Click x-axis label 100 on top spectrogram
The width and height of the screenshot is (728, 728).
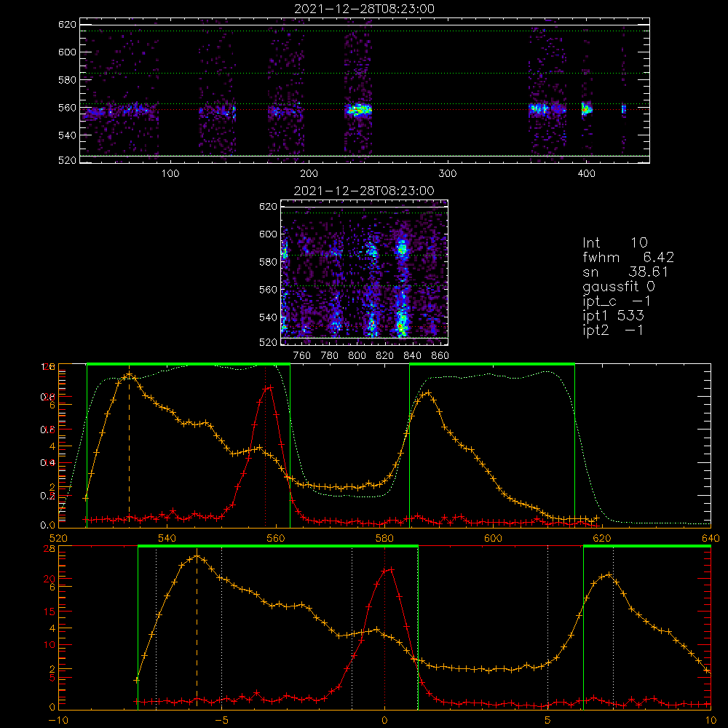click(x=170, y=174)
